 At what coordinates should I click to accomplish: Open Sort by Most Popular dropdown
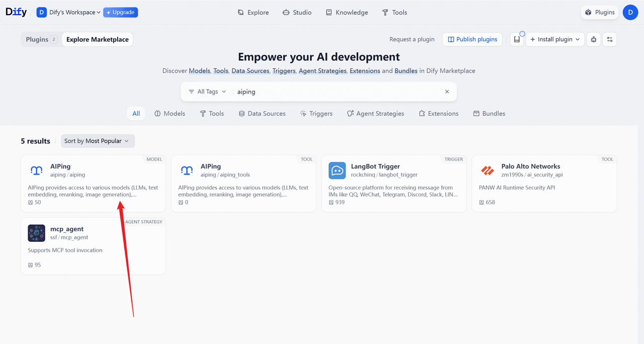point(98,141)
